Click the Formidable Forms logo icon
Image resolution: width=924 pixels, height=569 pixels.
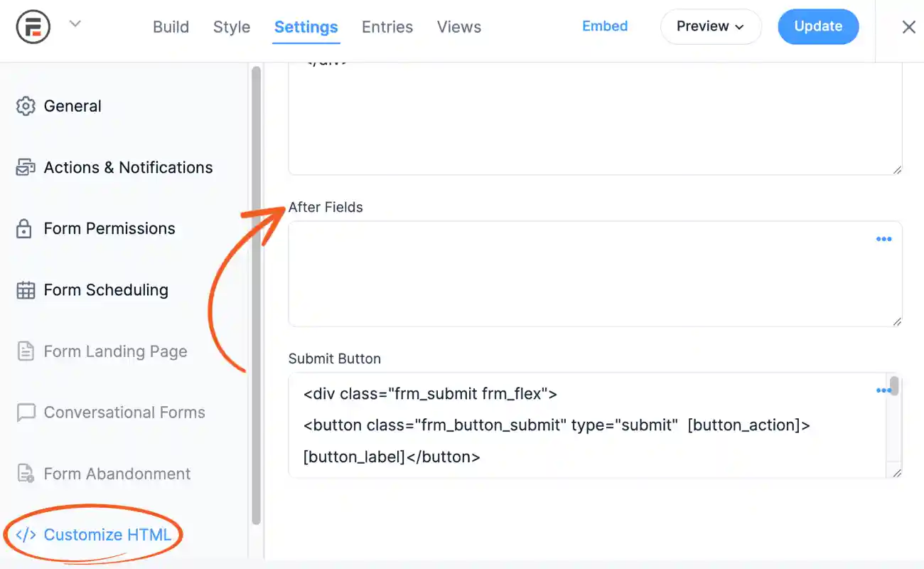[33, 26]
